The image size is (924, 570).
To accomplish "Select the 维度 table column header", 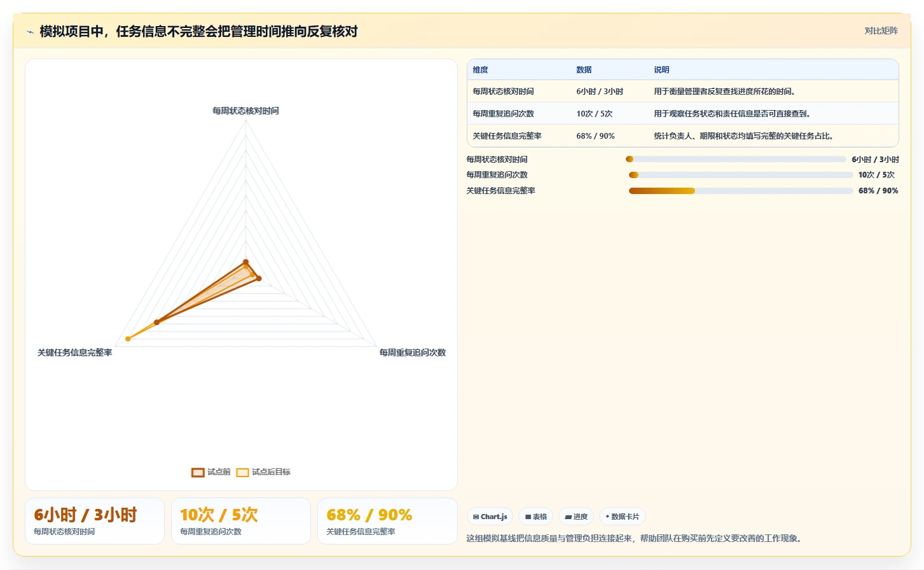I will coord(480,70).
